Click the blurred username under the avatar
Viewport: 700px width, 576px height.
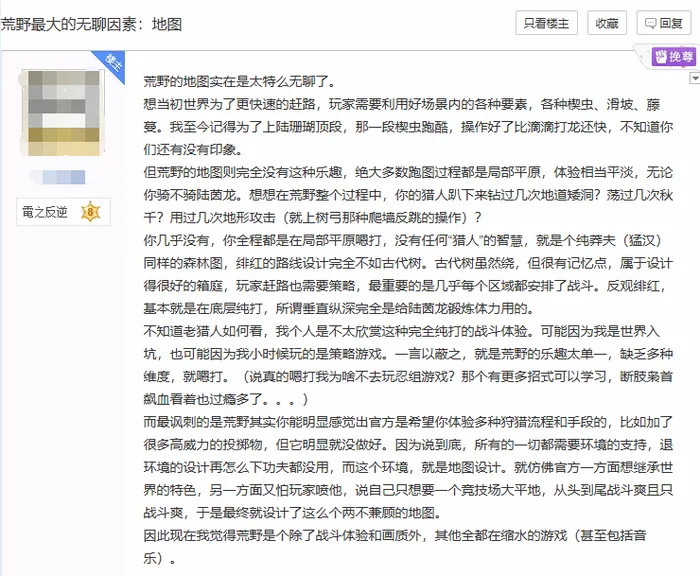[x=58, y=177]
